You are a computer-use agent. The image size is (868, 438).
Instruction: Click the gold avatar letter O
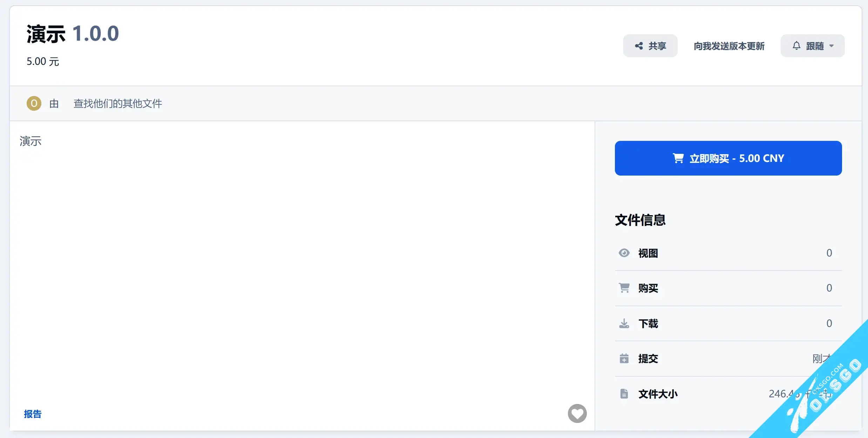click(x=34, y=103)
